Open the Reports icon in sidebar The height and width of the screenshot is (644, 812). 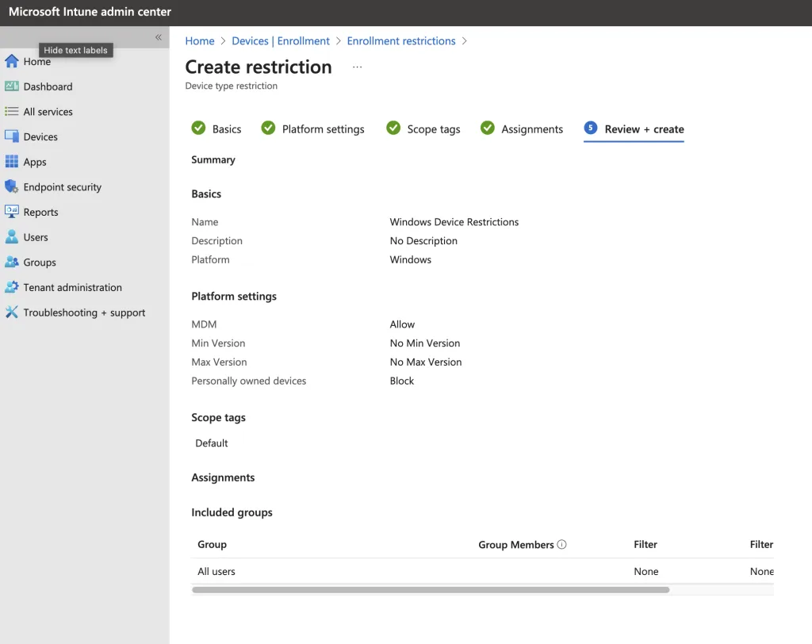pos(11,212)
